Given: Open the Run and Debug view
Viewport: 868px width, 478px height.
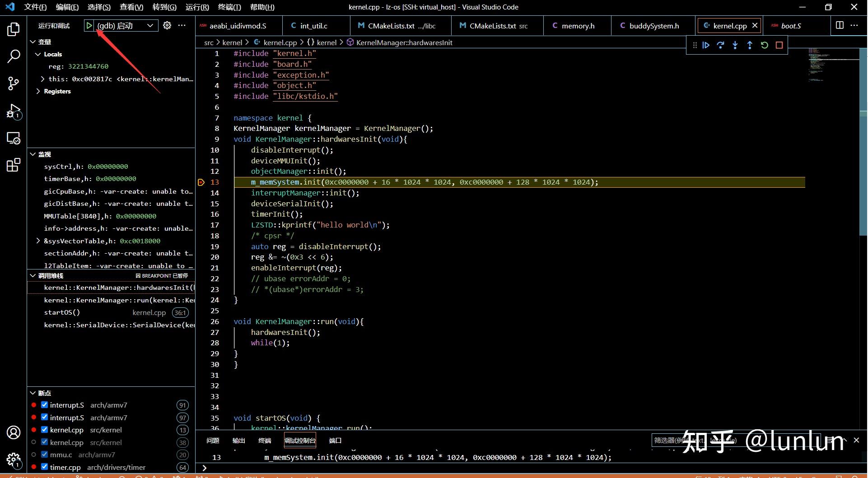Looking at the screenshot, I should pos(14,111).
